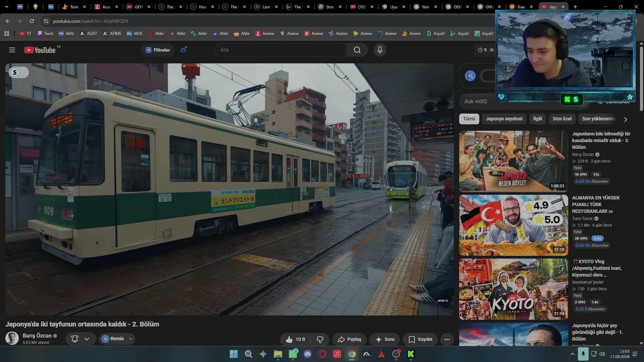Like the video with thumbs up
Screen dimensions: 644x362
click(x=296, y=339)
